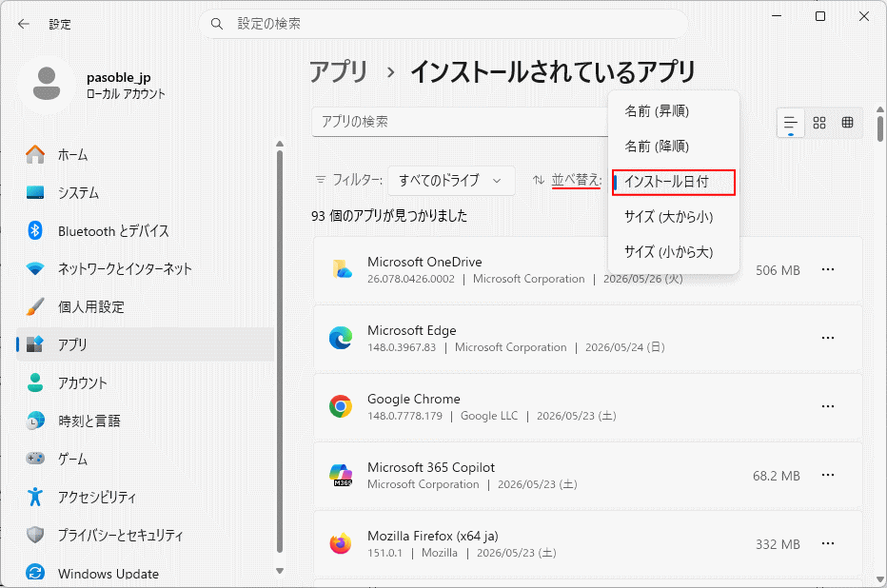The height and width of the screenshot is (588, 887).
Task: Click the アカウント person icon
Action: [x=35, y=382]
